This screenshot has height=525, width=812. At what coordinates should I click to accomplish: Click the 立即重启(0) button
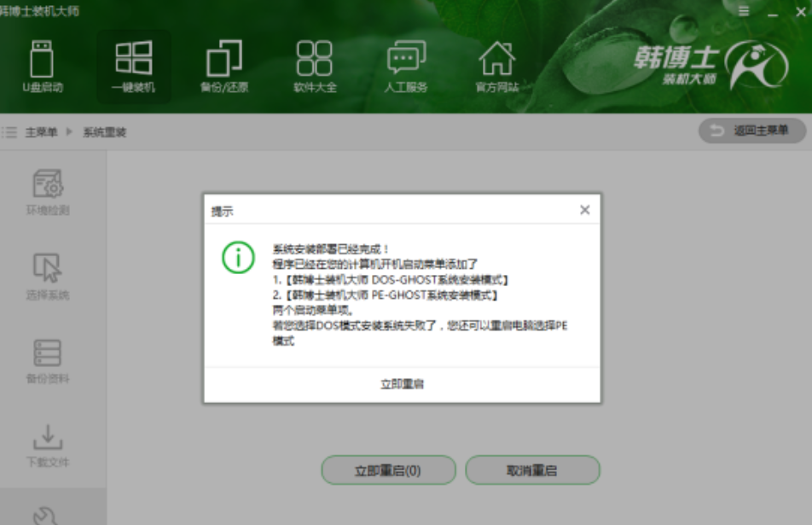(x=388, y=470)
